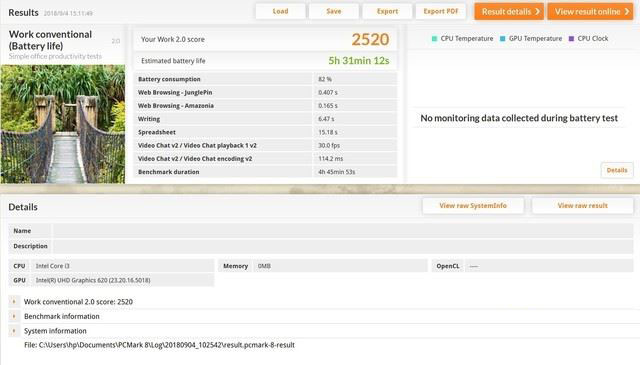
Task: Select Video Chat playback 1 v2 row
Action: [x=265, y=145]
